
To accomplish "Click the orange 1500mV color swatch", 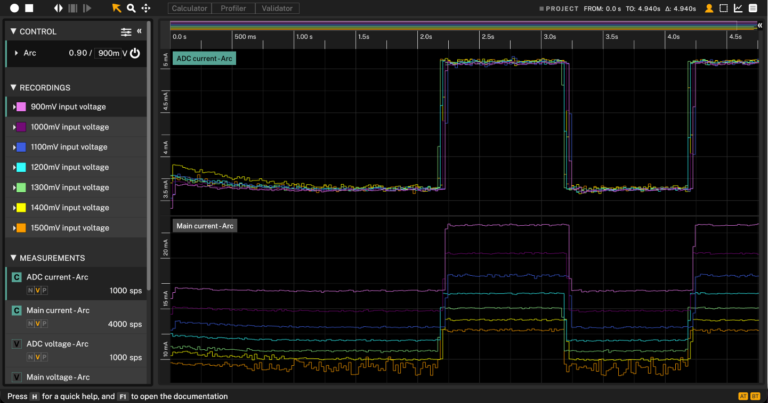I will point(22,228).
